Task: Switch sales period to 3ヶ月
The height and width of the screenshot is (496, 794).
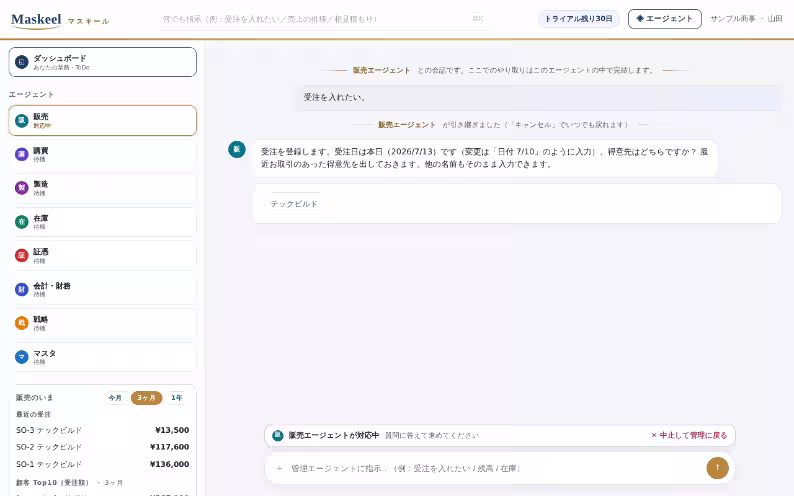Action: (146, 398)
